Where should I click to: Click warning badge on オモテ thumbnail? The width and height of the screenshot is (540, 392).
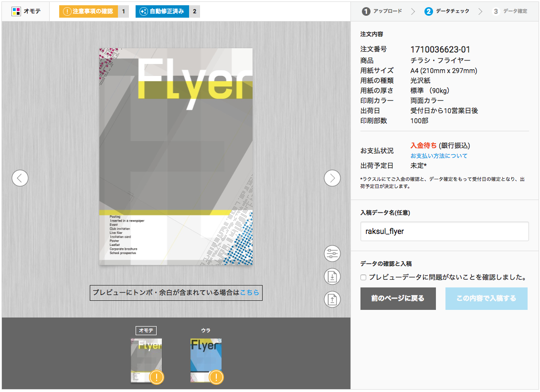coord(157,377)
